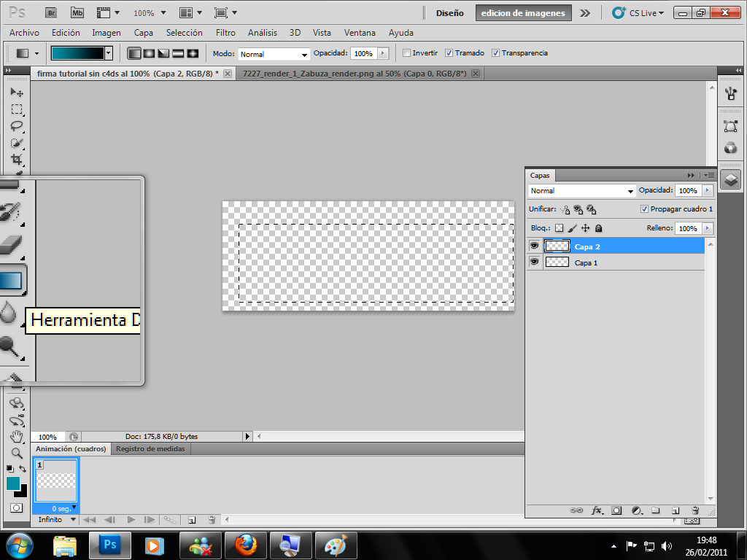The height and width of the screenshot is (560, 747).
Task: Choose diamond gradient style
Action: 193,53
